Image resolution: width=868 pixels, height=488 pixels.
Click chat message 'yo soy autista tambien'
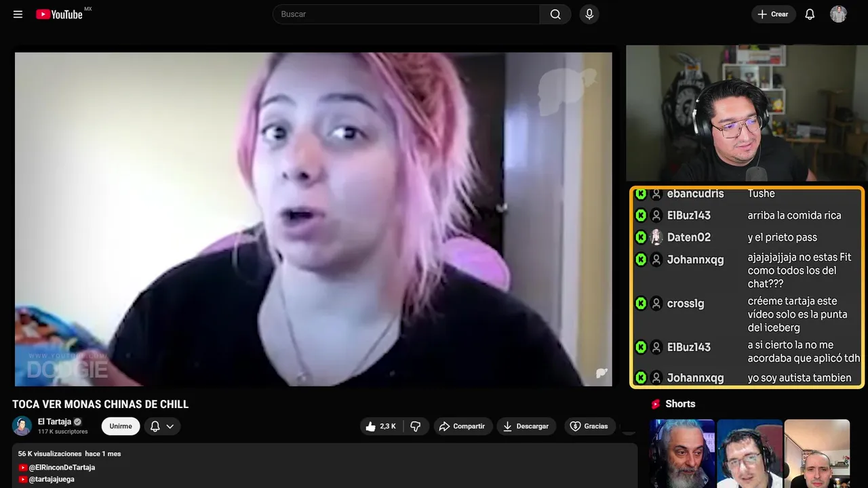point(799,378)
